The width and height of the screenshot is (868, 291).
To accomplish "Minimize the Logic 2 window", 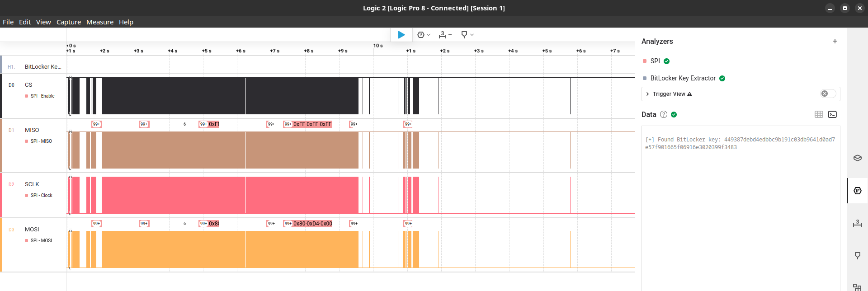I will (830, 8).
